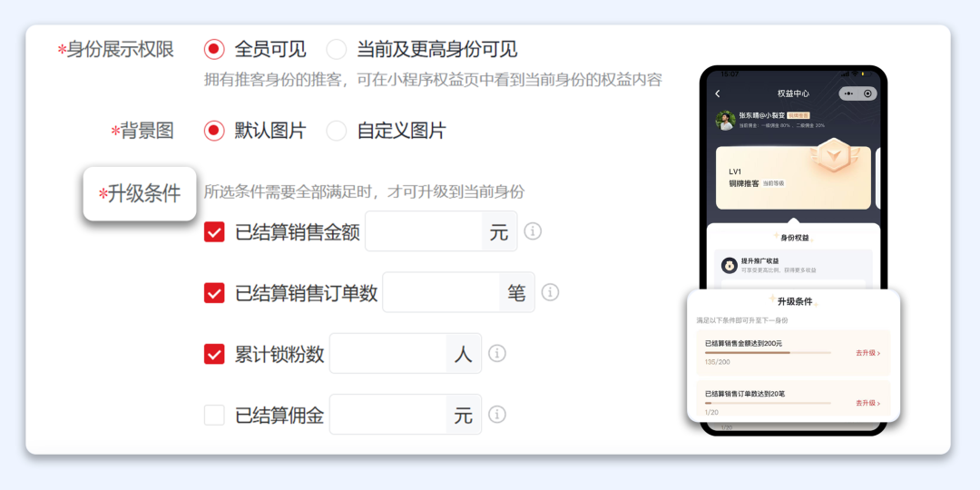Select 默认图片 radio button
980x490 pixels.
click(214, 131)
